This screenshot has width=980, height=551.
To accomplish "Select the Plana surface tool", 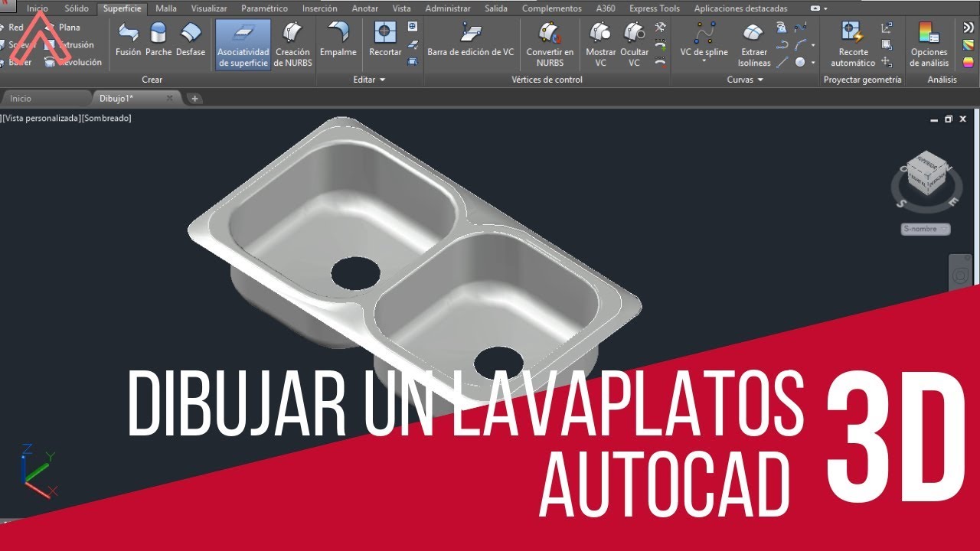I will [x=62, y=28].
